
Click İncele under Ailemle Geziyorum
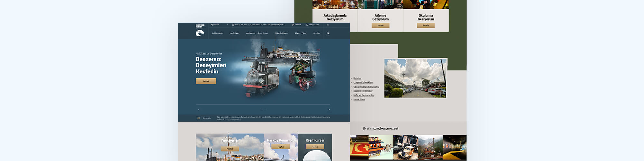coord(381,25)
